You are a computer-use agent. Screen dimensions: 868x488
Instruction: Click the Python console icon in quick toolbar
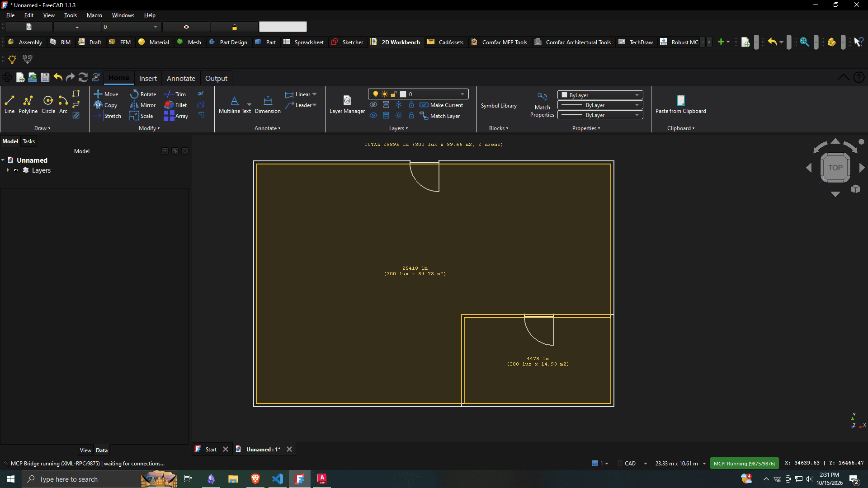pos(7,77)
